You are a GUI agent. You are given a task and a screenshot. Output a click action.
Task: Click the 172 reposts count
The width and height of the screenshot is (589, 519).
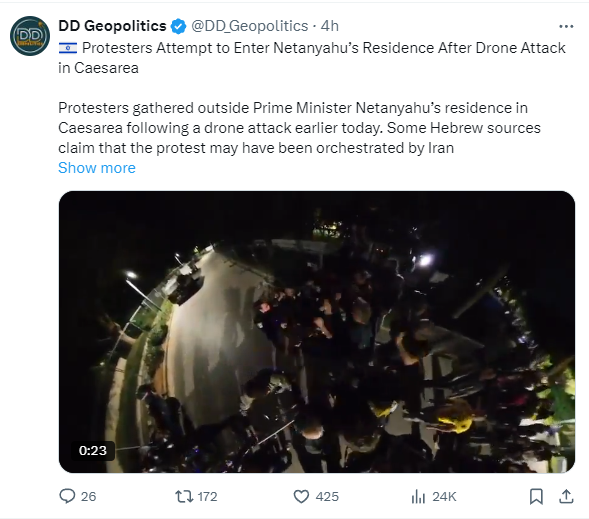tap(207, 496)
